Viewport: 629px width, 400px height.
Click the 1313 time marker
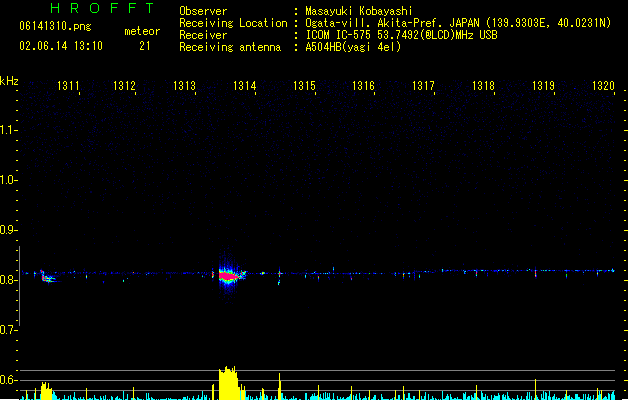tap(184, 86)
